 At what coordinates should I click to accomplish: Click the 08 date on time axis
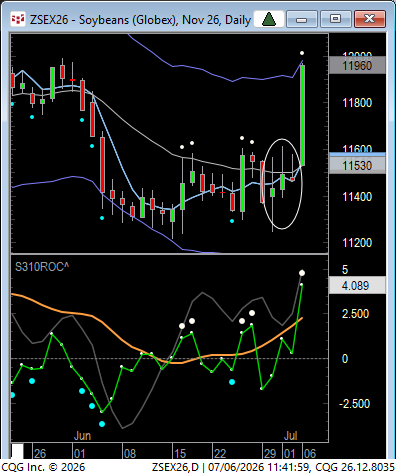130,453
